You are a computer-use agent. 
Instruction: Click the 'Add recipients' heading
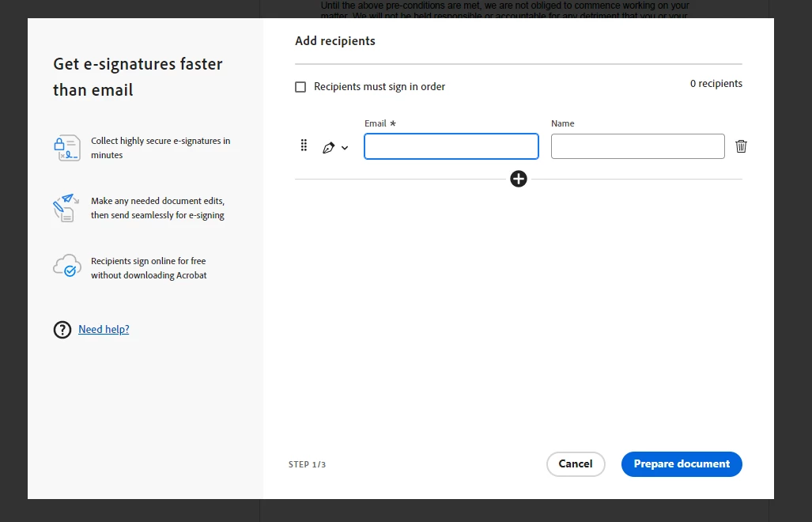(335, 41)
